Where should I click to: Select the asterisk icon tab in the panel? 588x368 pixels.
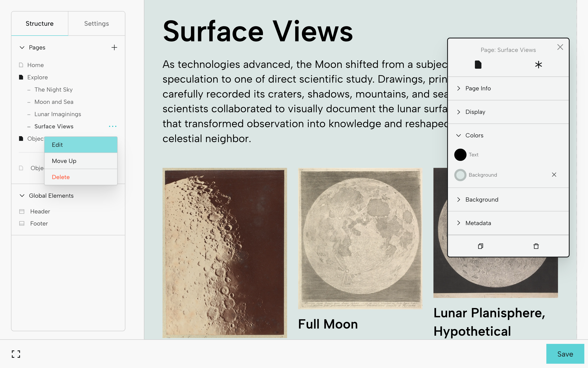click(x=538, y=65)
